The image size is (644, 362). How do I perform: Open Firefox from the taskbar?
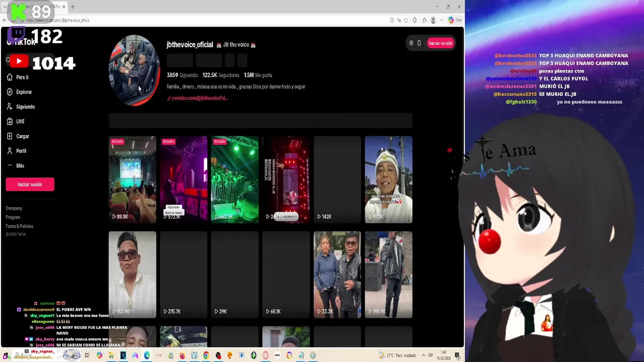click(183, 355)
